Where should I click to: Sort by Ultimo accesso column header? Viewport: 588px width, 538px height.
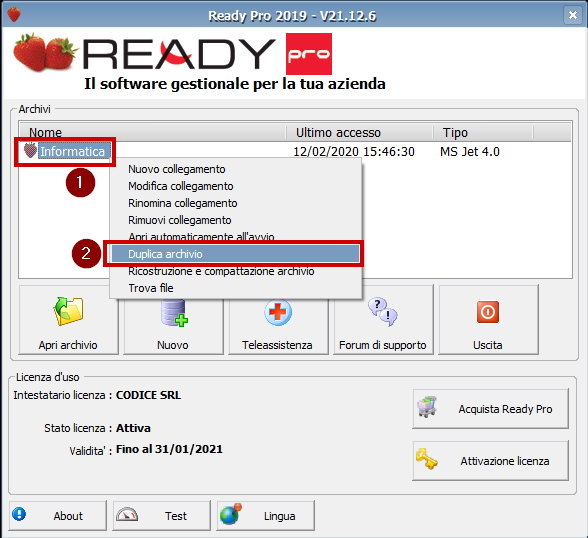tap(360, 133)
